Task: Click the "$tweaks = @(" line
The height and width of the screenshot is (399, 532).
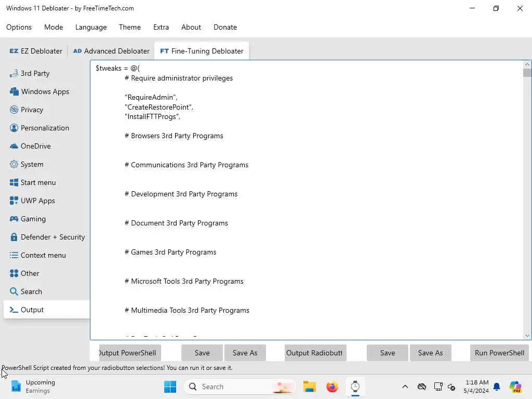Action: tap(117, 68)
